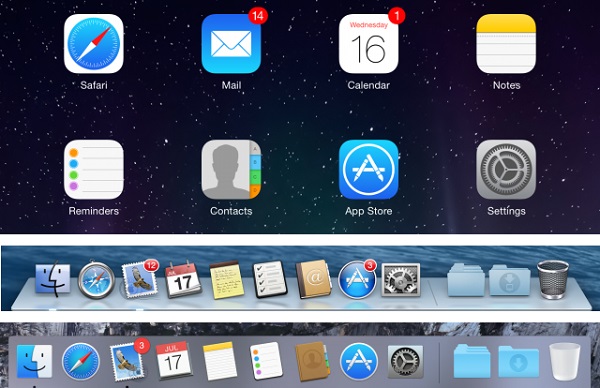The image size is (600, 388).
Task: Click the App Store label text
Action: (368, 211)
